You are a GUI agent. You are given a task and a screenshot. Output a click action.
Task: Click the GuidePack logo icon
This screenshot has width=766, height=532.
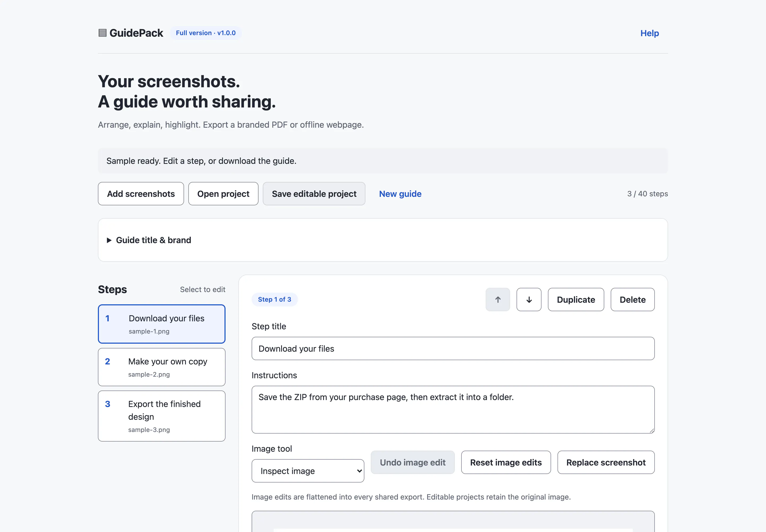(x=102, y=33)
